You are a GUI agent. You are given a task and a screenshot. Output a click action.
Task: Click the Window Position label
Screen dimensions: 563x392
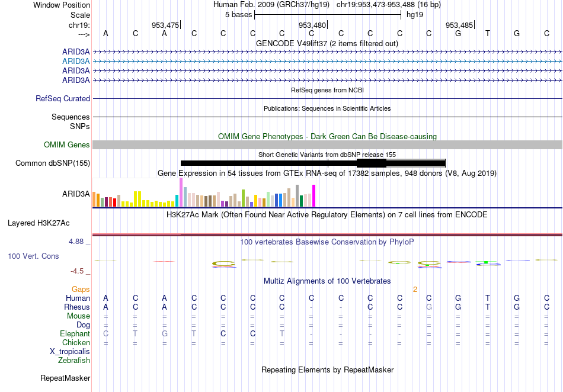[x=62, y=5]
